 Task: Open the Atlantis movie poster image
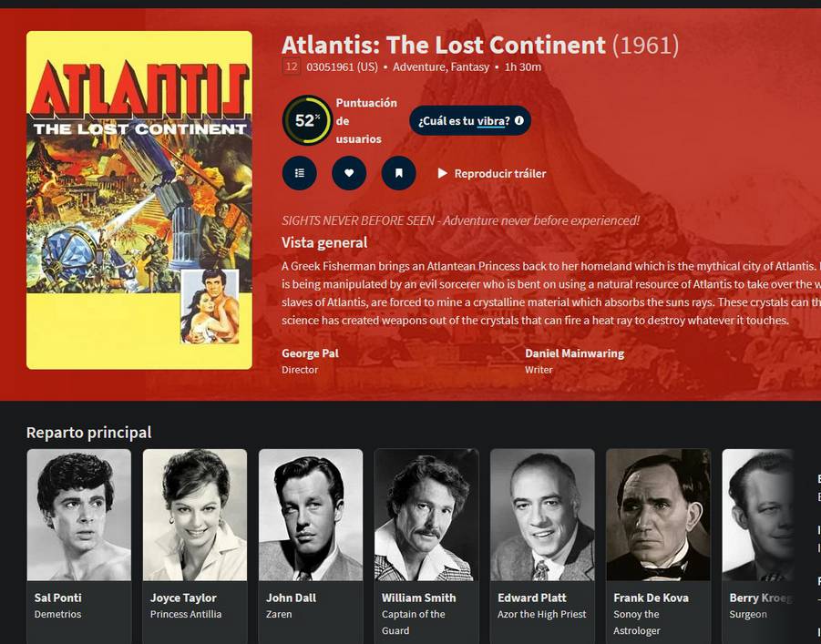point(139,200)
